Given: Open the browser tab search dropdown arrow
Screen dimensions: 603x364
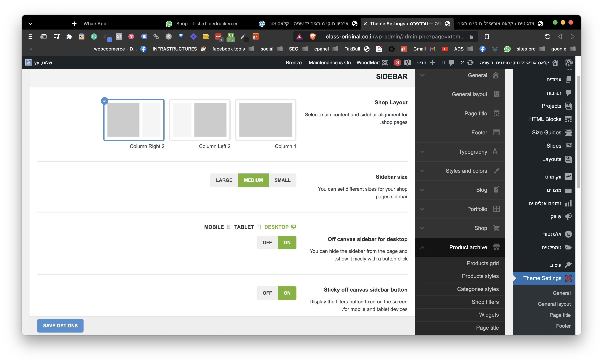Looking at the screenshot, I should (x=30, y=24).
